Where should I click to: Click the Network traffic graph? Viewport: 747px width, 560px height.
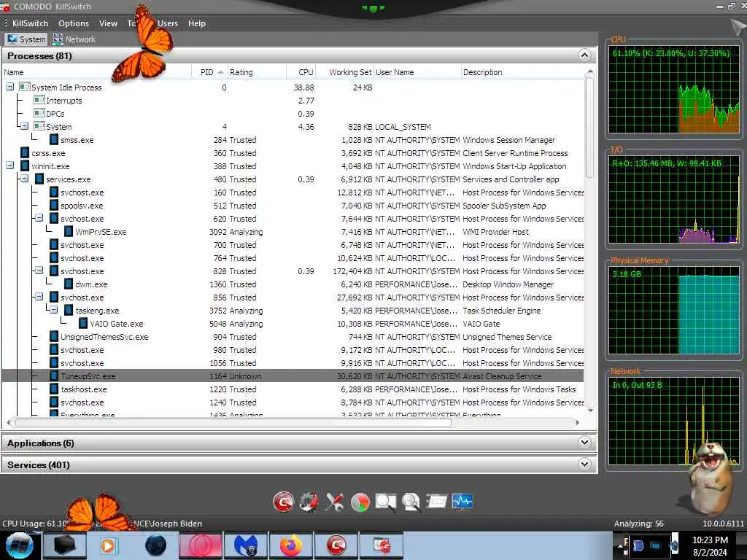click(674, 421)
